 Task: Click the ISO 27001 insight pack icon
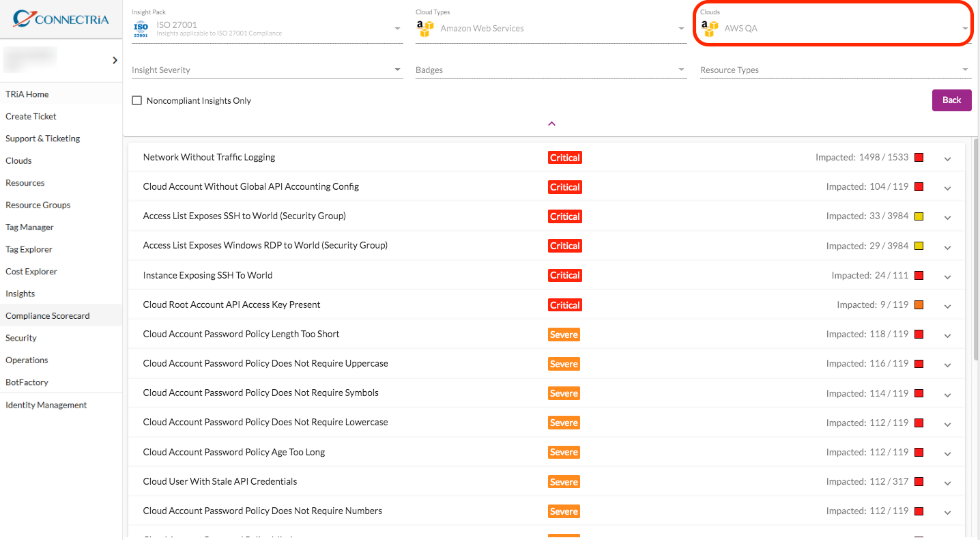pos(141,29)
